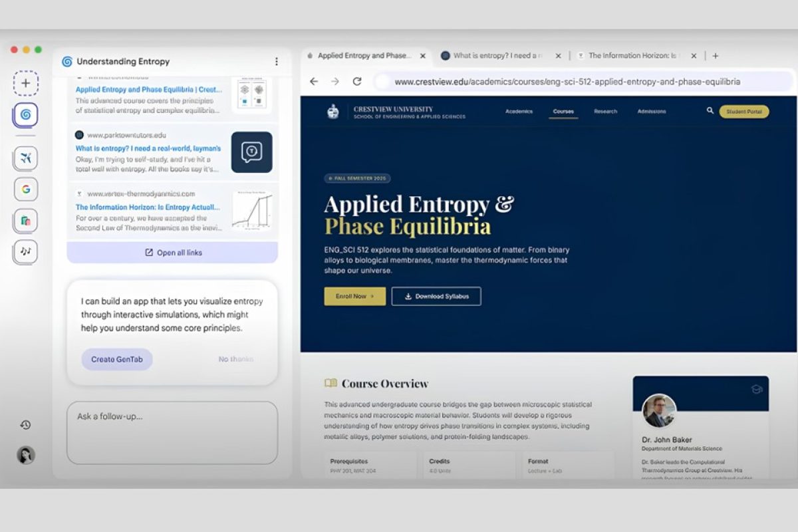Click the Ask a follow-up text field
798x532 pixels.
[x=172, y=432]
